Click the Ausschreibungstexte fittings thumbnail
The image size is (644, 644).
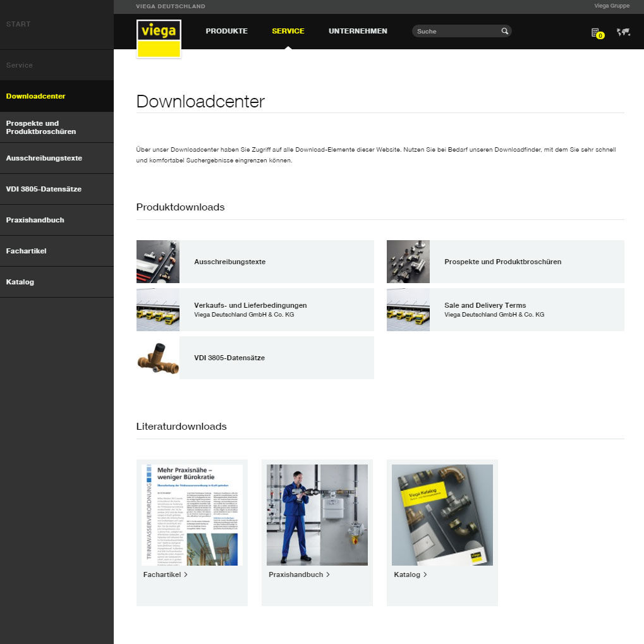[x=158, y=262]
